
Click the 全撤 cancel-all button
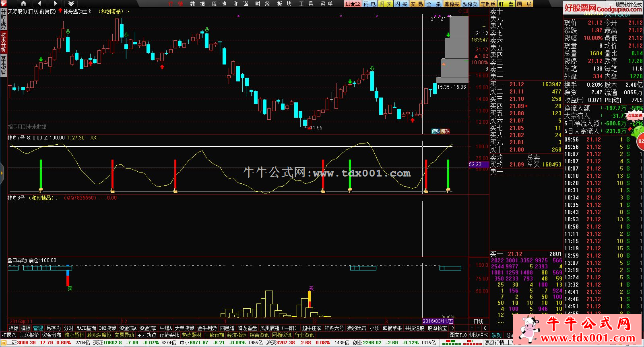tap(433, 4)
